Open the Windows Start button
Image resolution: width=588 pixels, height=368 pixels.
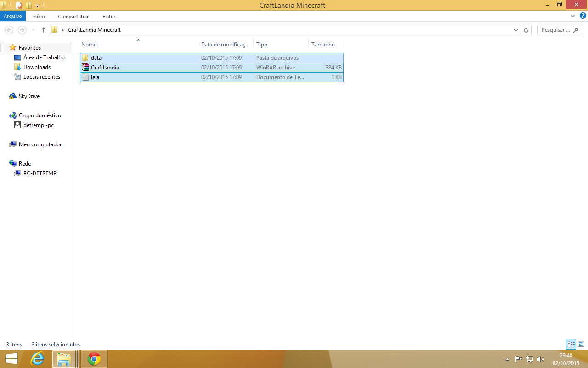coord(11,359)
